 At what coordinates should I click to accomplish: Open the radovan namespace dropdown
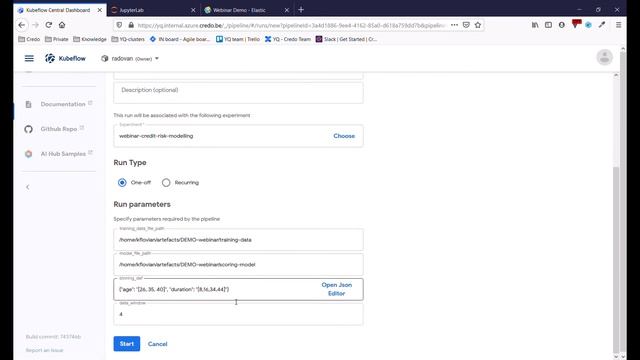tap(130, 58)
